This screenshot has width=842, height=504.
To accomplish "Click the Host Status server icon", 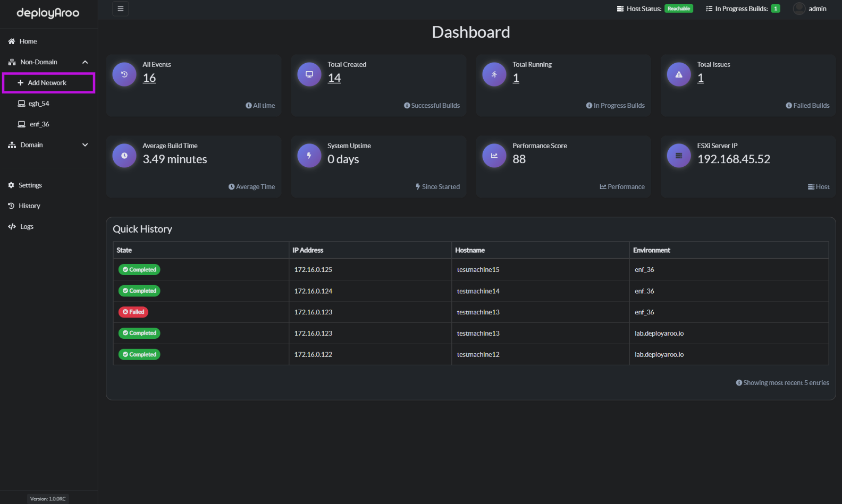I will click(620, 8).
